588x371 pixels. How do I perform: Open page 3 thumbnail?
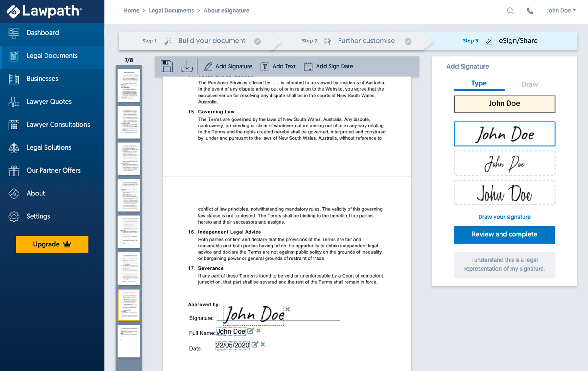pyautogui.click(x=129, y=159)
